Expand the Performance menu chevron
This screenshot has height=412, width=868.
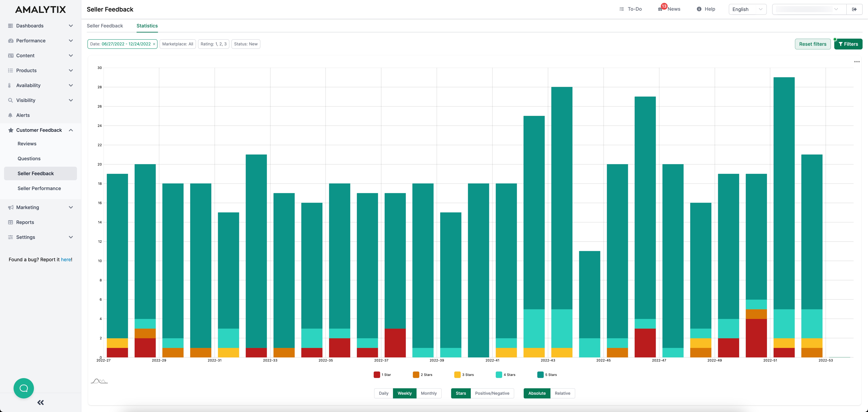click(71, 41)
